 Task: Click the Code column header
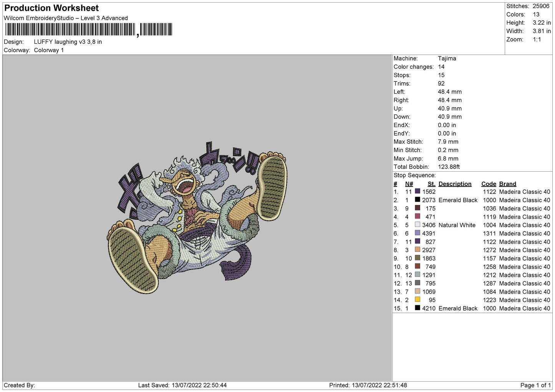(489, 184)
